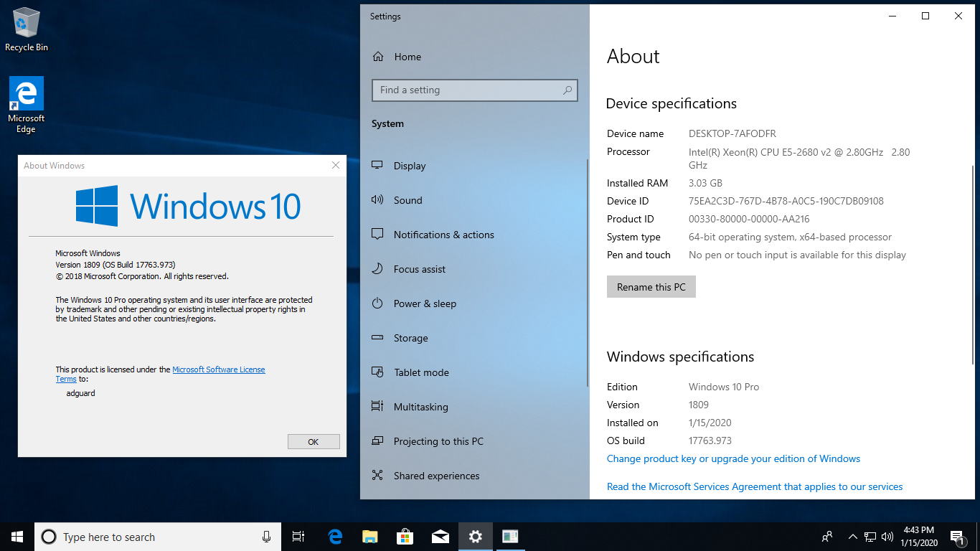Click the device name DESKTOP-7AFODFR

tap(732, 133)
